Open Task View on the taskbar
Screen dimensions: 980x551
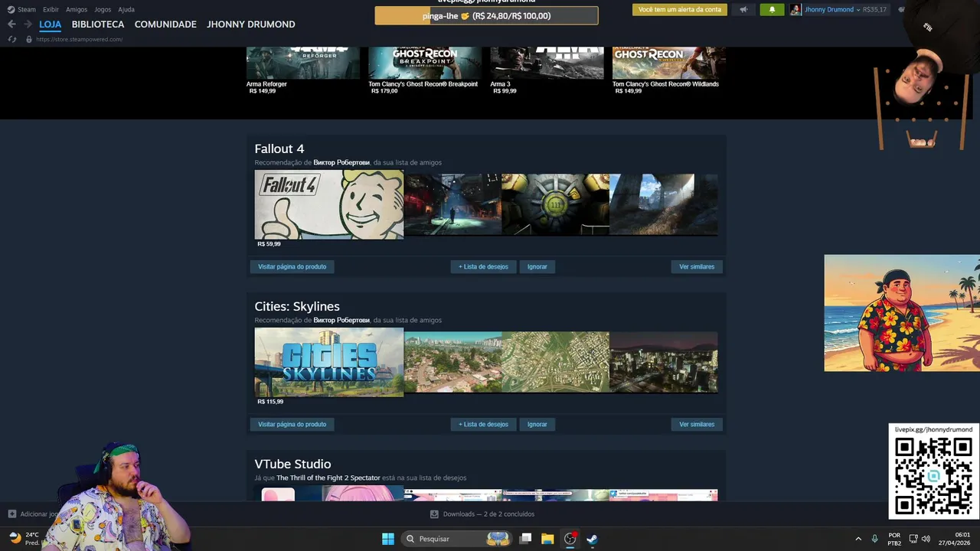click(525, 539)
